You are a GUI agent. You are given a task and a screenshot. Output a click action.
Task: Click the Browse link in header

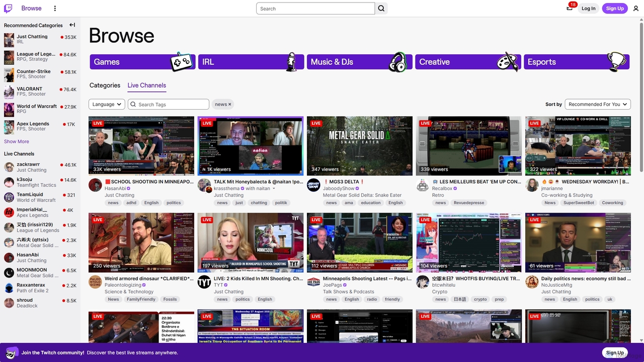31,8
